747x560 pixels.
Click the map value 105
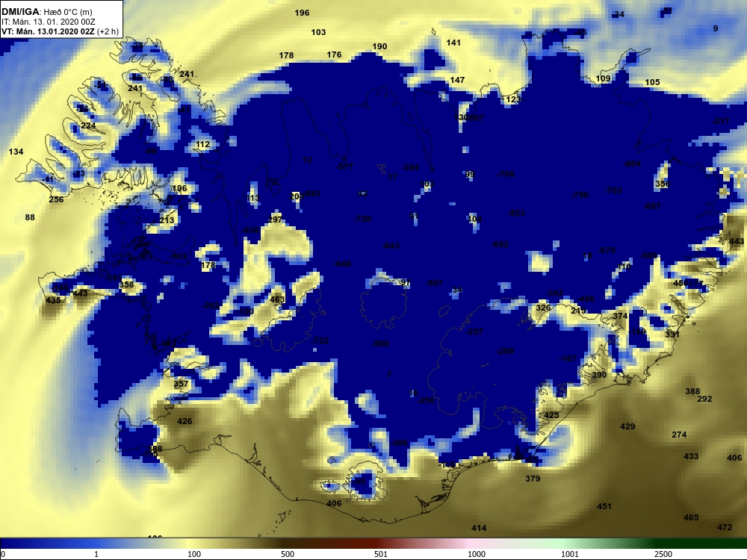(652, 82)
